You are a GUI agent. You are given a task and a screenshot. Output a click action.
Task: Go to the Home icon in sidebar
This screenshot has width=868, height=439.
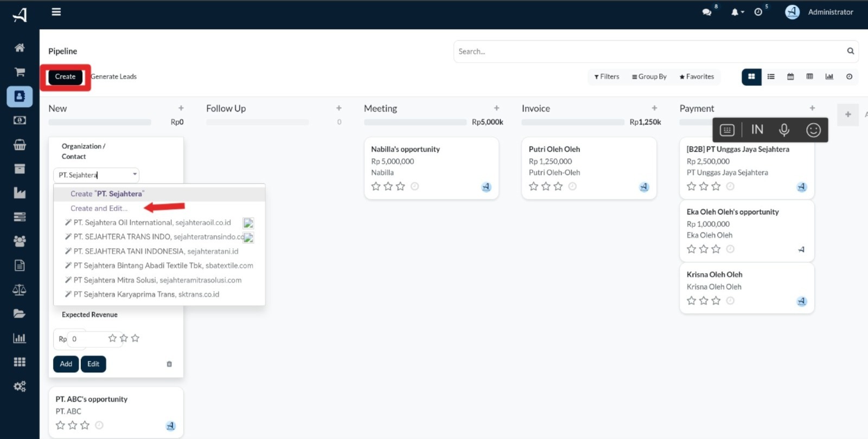click(x=20, y=48)
